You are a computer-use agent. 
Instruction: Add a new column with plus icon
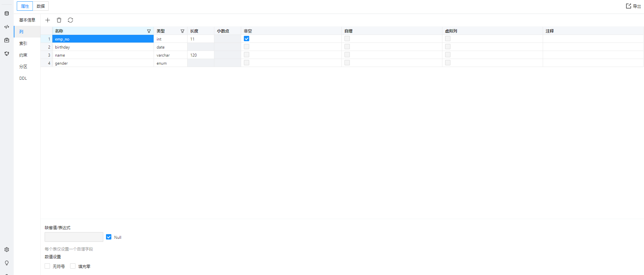coord(48,20)
